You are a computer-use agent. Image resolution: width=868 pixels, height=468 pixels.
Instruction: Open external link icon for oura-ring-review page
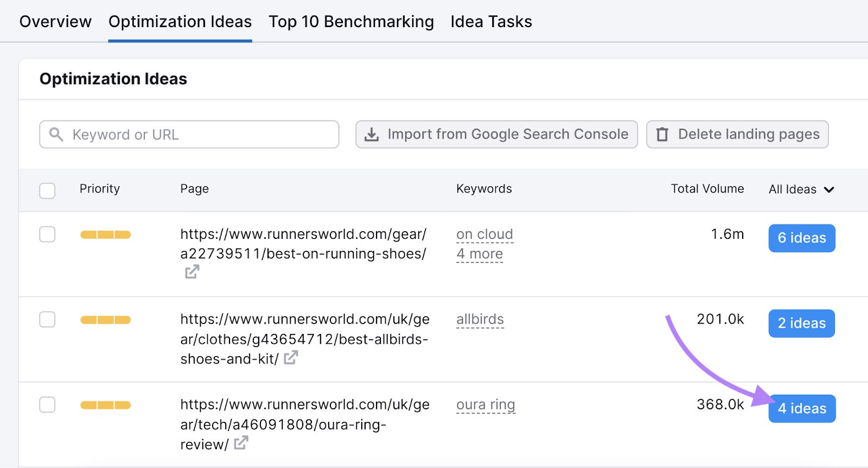click(241, 443)
